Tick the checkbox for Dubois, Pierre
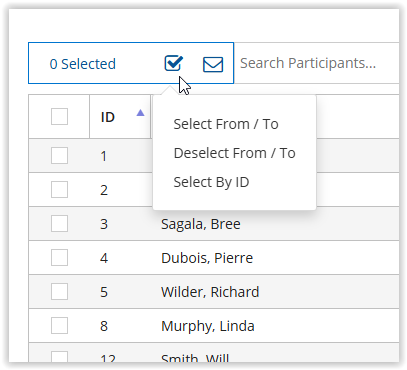 (59, 257)
